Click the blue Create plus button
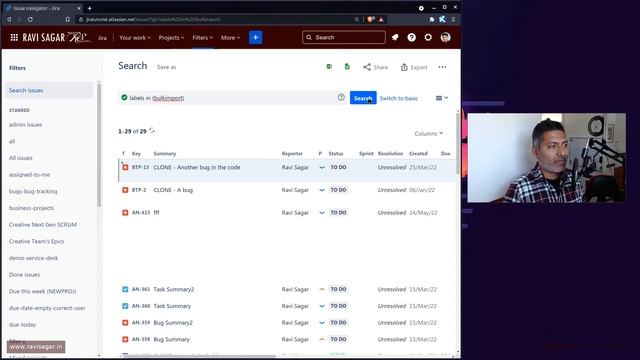 pos(256,38)
